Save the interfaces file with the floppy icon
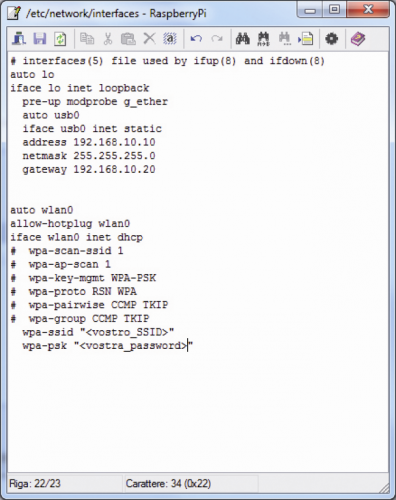The image size is (396, 500). coord(40,39)
